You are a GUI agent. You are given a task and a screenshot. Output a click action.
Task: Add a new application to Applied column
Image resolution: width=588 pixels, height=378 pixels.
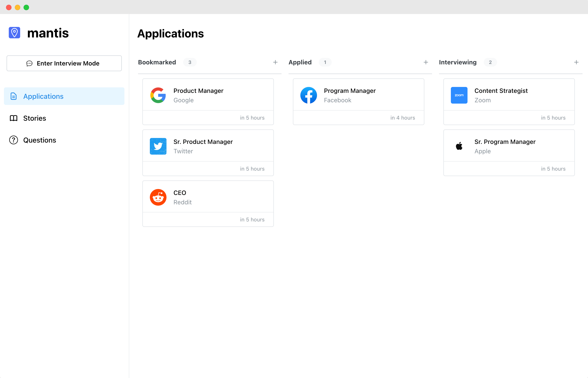tap(426, 62)
